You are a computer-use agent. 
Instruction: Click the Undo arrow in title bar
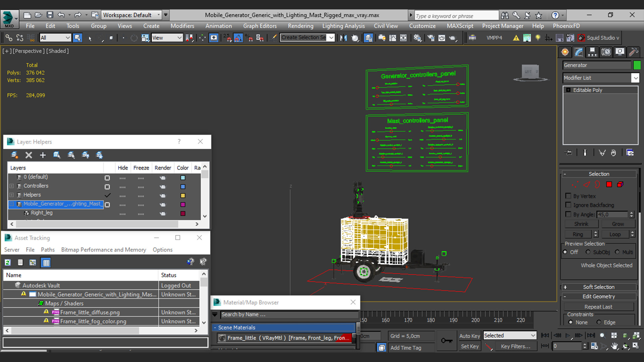point(61,15)
